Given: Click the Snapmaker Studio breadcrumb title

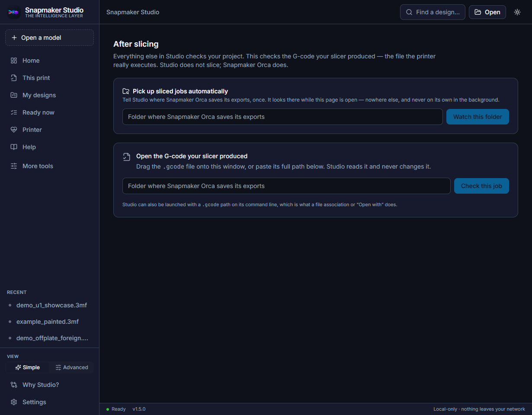Looking at the screenshot, I should [133, 12].
